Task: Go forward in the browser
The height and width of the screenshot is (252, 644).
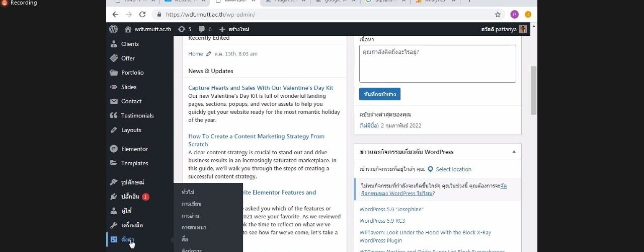Action: pyautogui.click(x=128, y=15)
